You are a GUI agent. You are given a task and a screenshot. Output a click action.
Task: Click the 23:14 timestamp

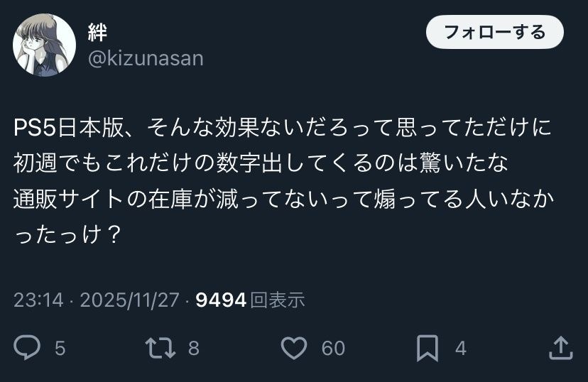(x=38, y=300)
